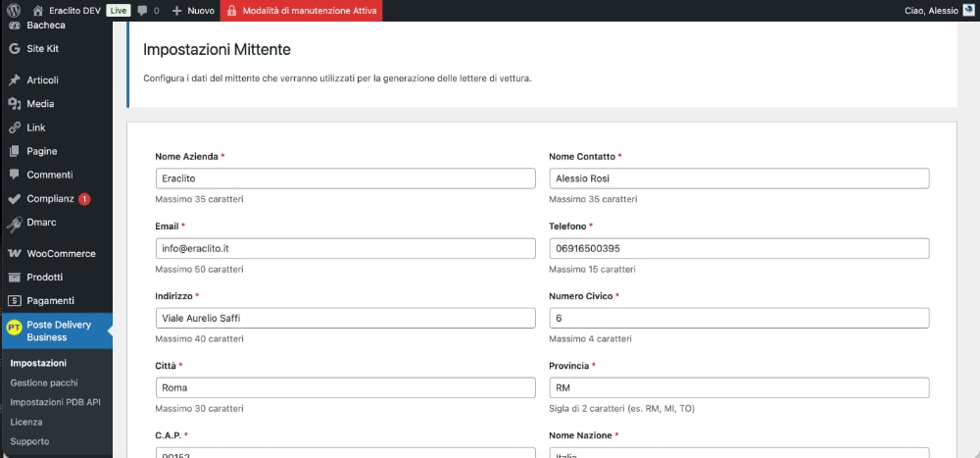Click into the Telefono field
The width and height of the screenshot is (980, 458).
click(x=738, y=248)
